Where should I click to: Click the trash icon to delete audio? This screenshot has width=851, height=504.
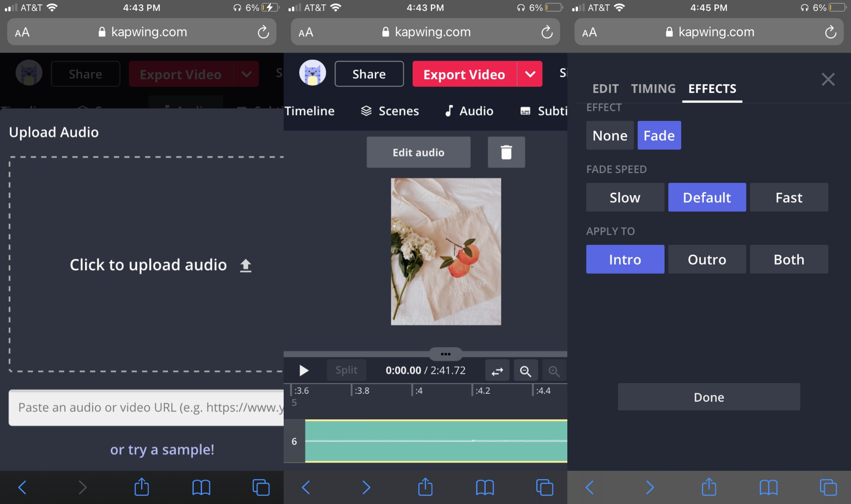coord(506,152)
